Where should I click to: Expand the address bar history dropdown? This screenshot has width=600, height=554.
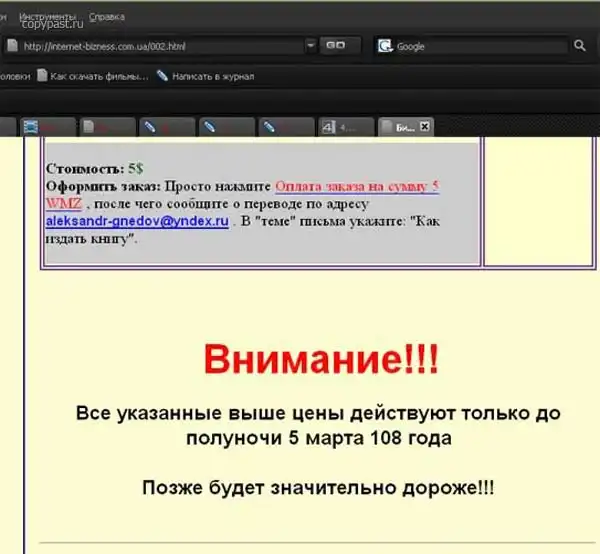(310, 46)
